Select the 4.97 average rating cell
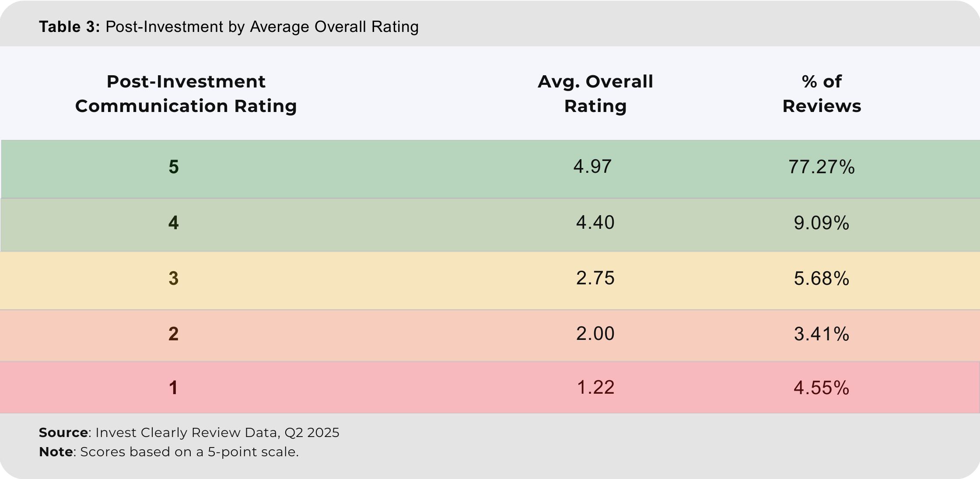 592,167
